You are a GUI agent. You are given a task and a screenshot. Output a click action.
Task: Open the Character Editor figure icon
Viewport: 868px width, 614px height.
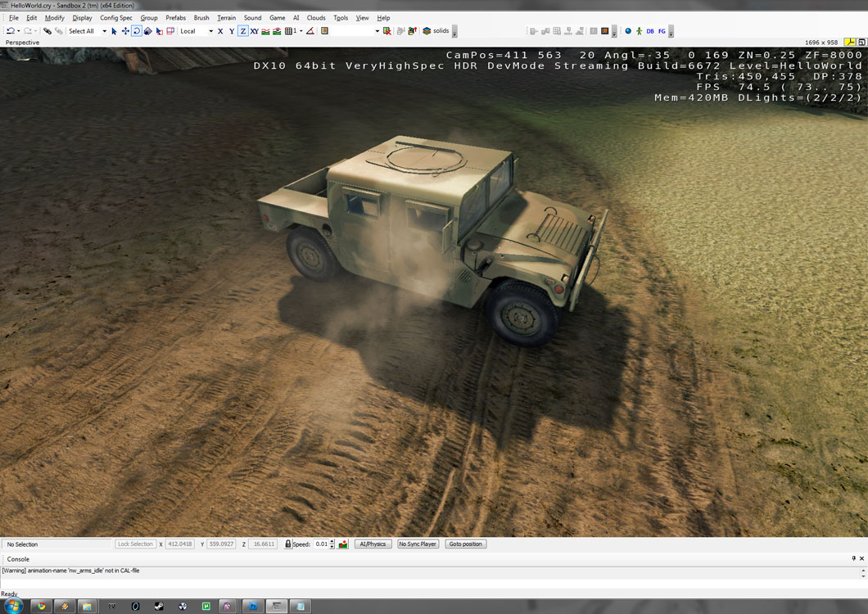coord(640,31)
